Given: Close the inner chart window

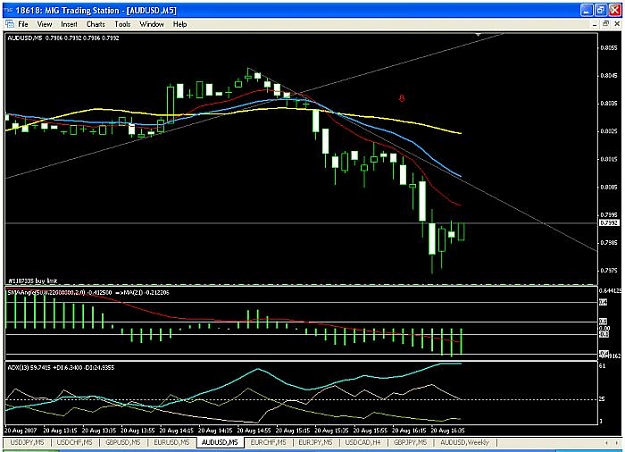Looking at the screenshot, I should point(617,24).
